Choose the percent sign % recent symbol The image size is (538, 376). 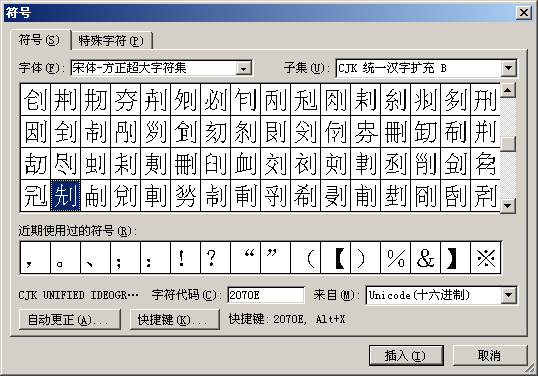point(396,258)
